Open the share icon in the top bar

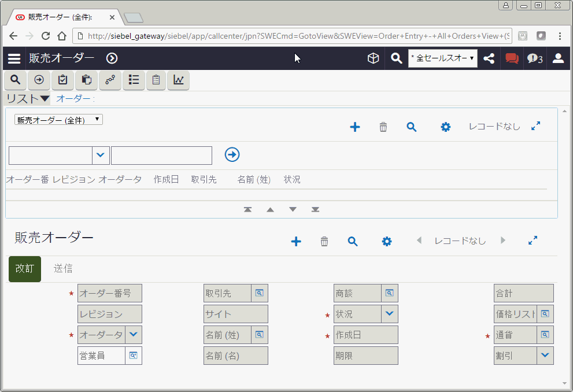[489, 58]
